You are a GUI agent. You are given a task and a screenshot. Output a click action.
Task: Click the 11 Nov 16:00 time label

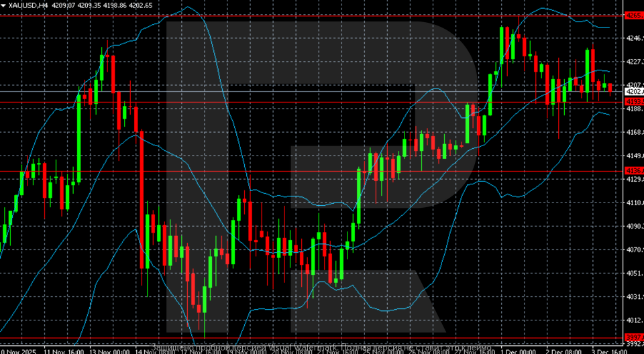(64, 351)
